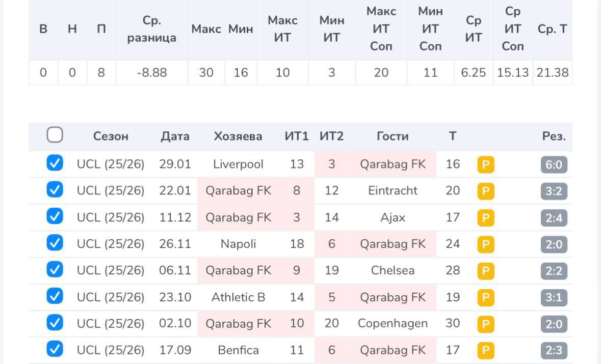Toggle the select-all checkbox in table header
Screen dimensions: 601x364
coord(55,135)
